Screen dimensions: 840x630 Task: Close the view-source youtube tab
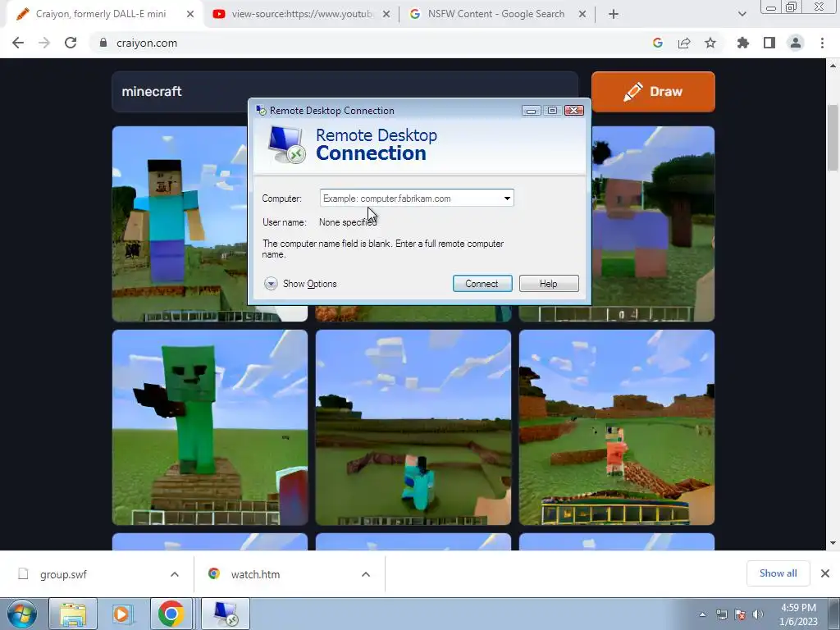point(386,15)
